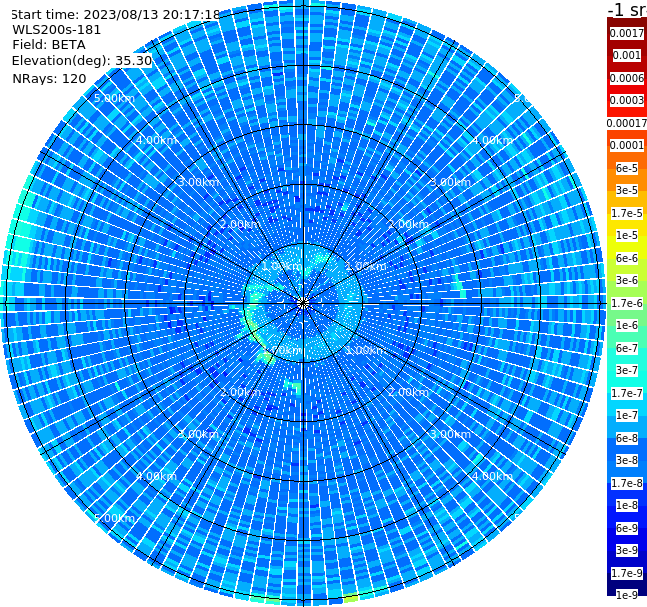Select the '6e-6' colorbar value
This screenshot has height=607, width=647.
[x=627, y=258]
